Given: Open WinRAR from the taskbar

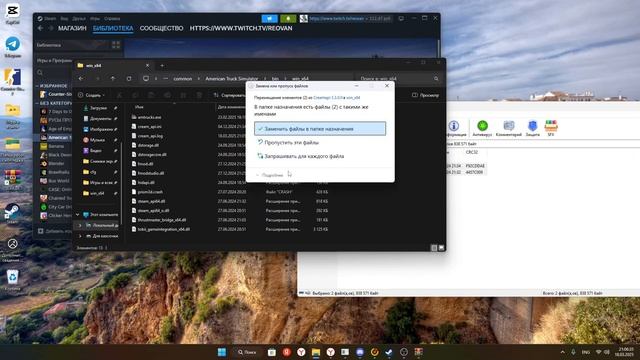Looking at the screenshot, I should pos(418,352).
